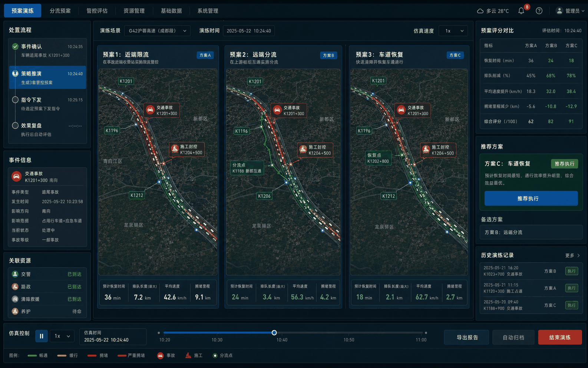Image resolution: width=588 pixels, height=368 pixels.
Task: Select the 指令下发 step circle
Action: click(15, 100)
